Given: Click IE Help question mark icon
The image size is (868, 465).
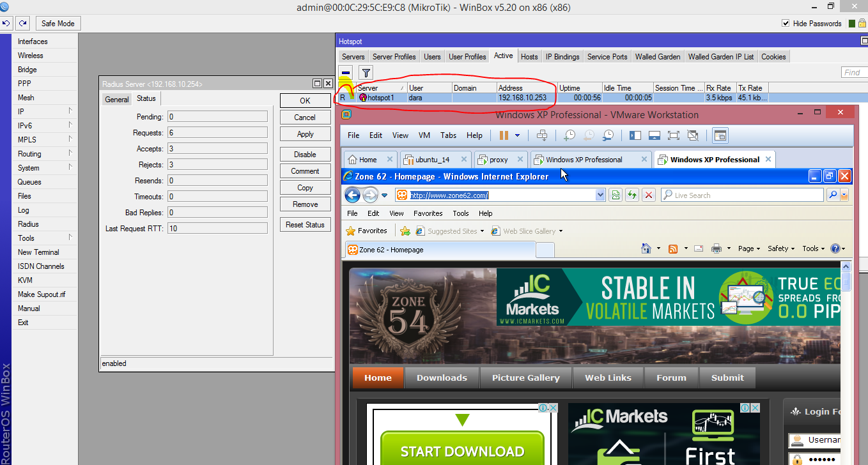Looking at the screenshot, I should tap(835, 248).
